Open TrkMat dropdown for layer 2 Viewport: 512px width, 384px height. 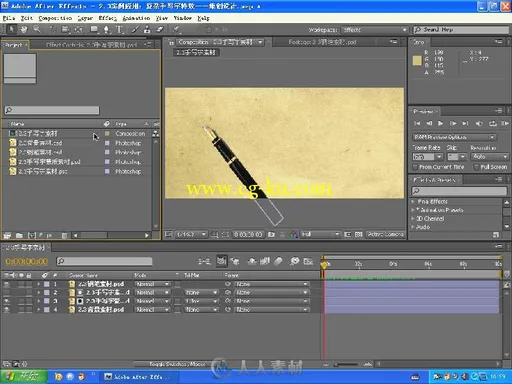coord(201,292)
